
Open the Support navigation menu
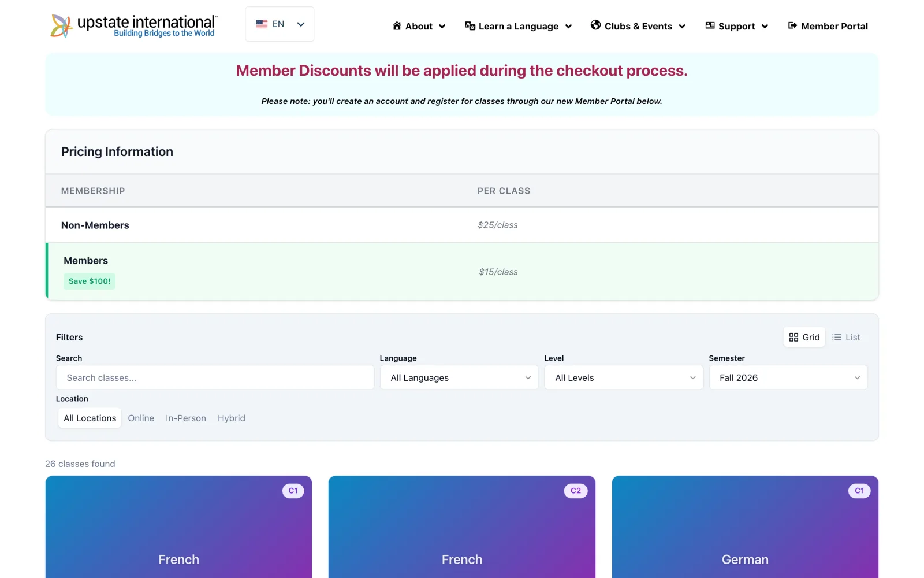(737, 26)
